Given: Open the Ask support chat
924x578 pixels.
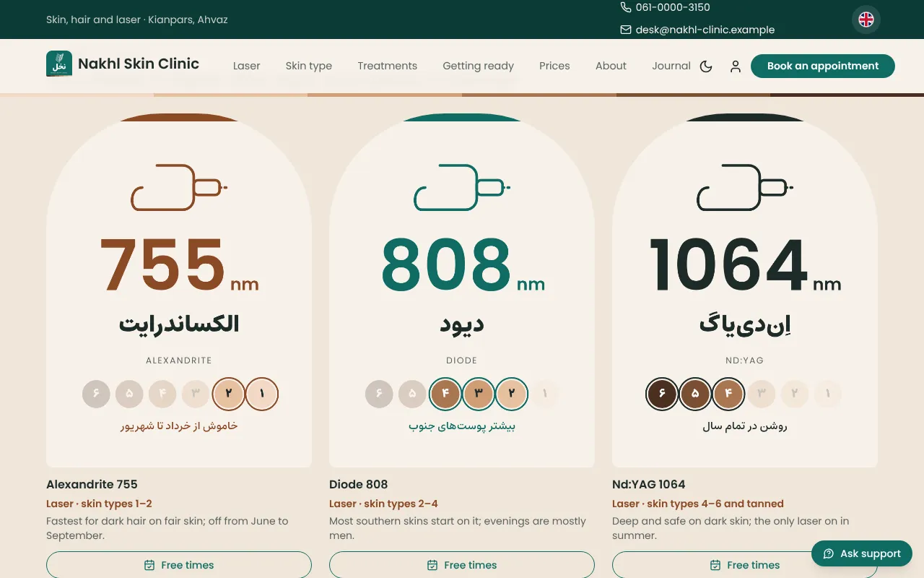Looking at the screenshot, I should (862, 553).
